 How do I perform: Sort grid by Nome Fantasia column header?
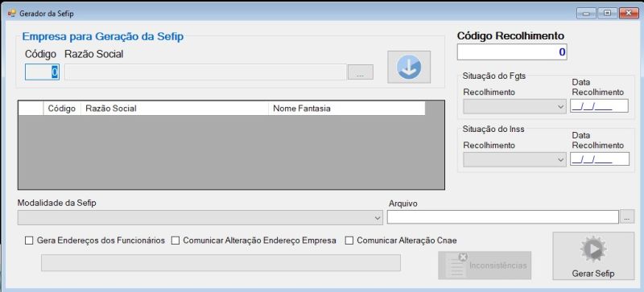click(x=347, y=109)
